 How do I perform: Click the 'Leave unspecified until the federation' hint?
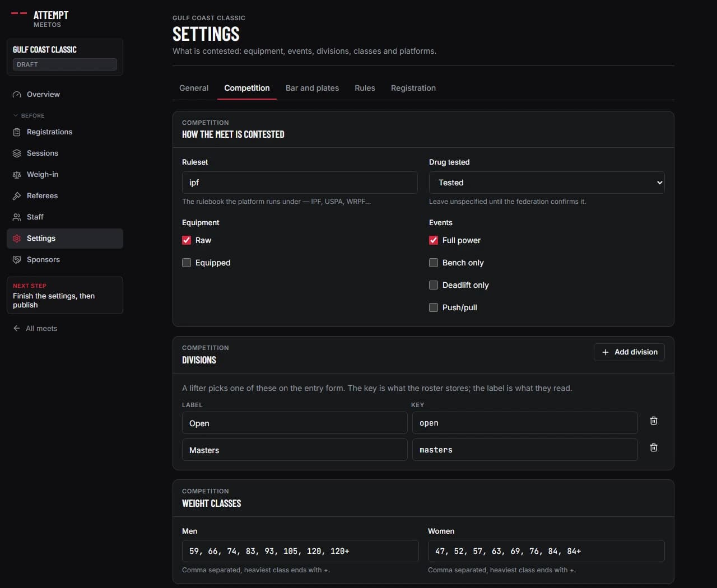pos(508,202)
